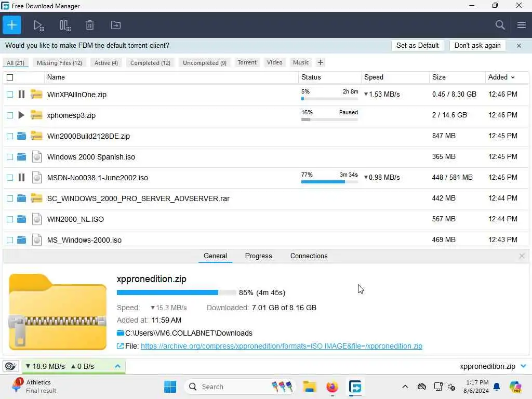Click the disc image icon of MSDN-No0038.1-June2002.iso
The image size is (532, 399).
click(x=37, y=178)
